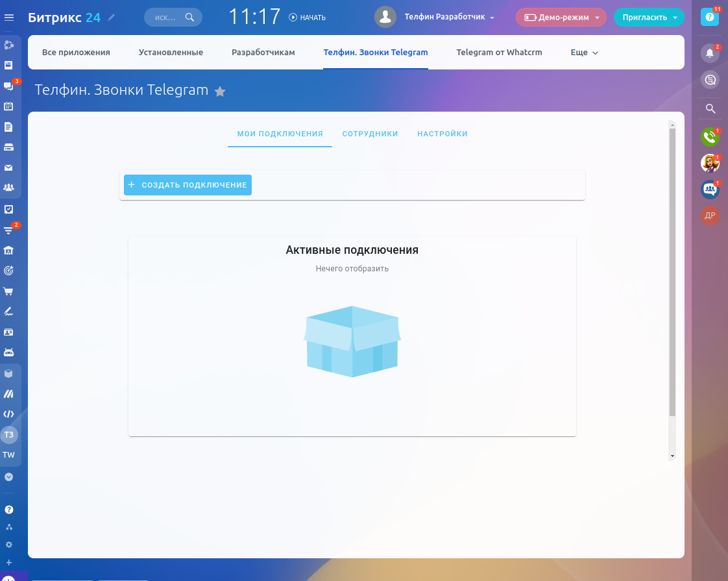Open the market cube icon in sidebar

click(x=9, y=373)
